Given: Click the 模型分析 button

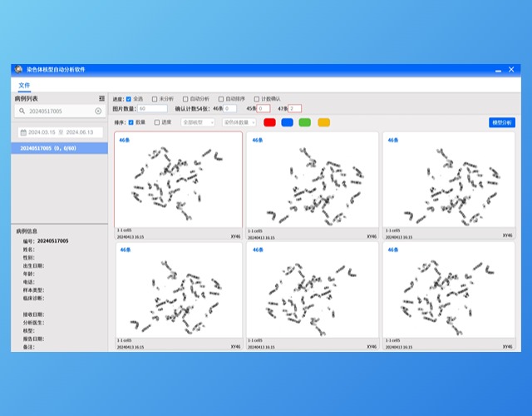Looking at the screenshot, I should [502, 122].
